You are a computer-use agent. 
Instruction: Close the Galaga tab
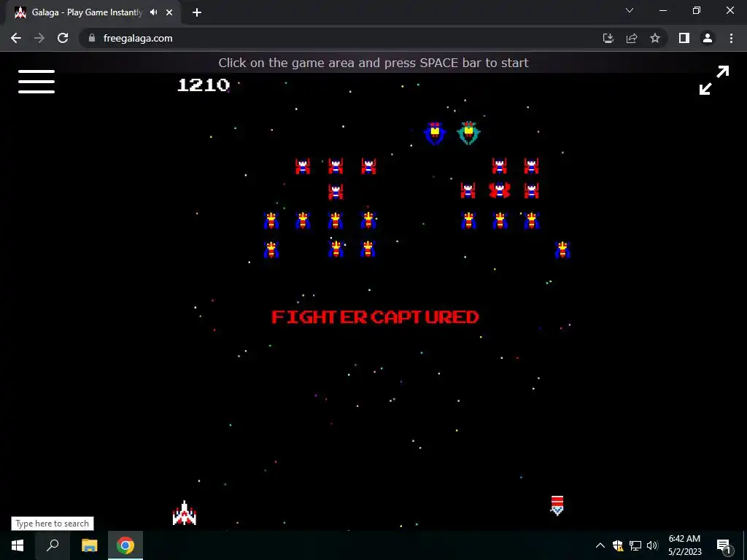coord(169,12)
